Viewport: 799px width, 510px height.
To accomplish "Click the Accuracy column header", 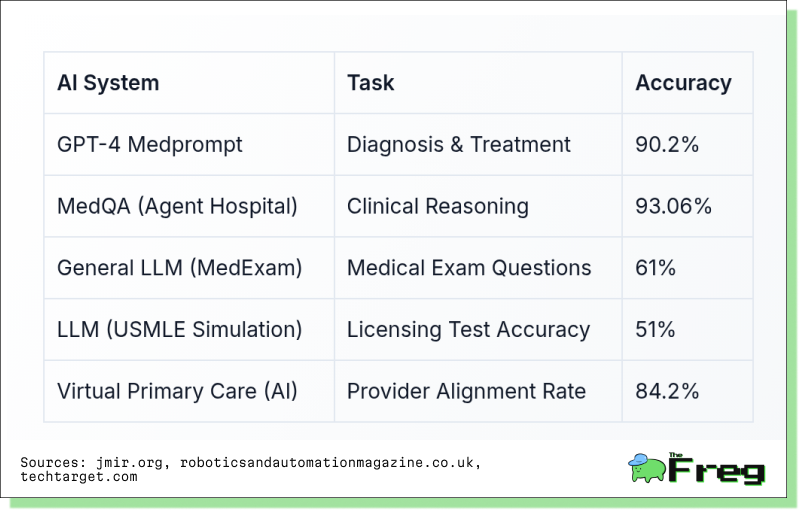I will point(683,83).
